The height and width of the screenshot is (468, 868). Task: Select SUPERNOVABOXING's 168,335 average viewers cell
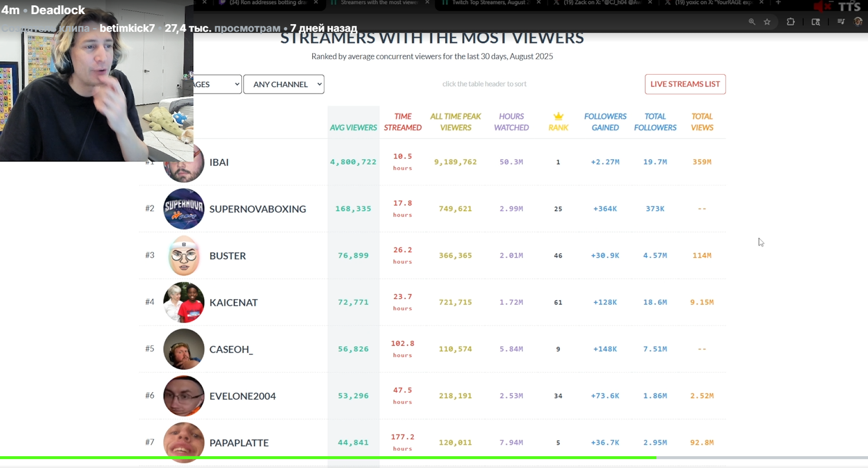(x=353, y=208)
